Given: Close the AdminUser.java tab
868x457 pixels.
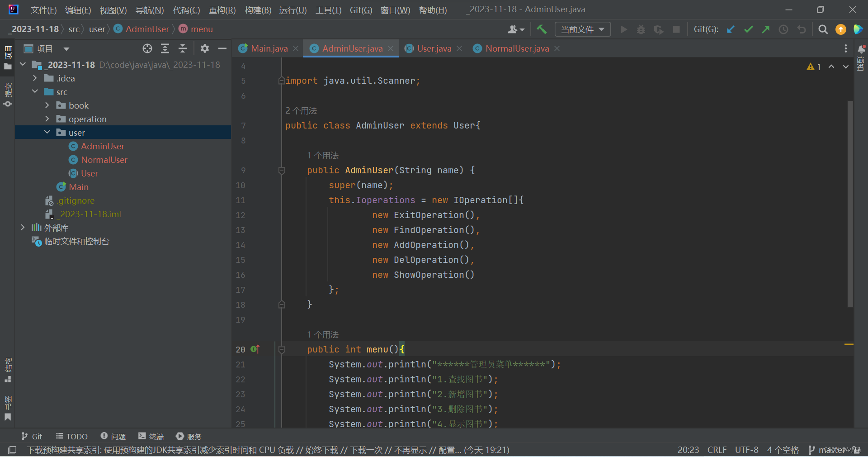Looking at the screenshot, I should [391, 48].
